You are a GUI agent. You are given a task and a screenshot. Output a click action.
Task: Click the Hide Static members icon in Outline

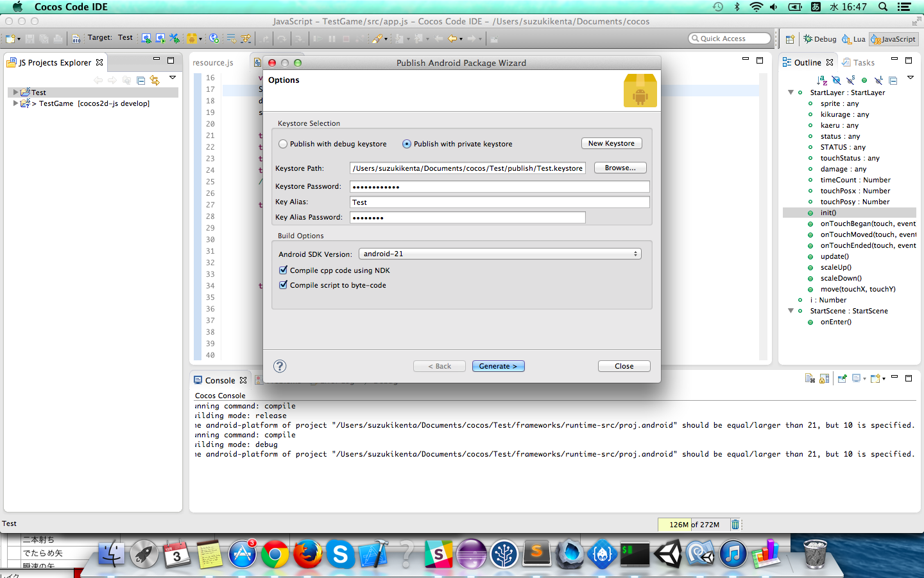click(x=850, y=80)
